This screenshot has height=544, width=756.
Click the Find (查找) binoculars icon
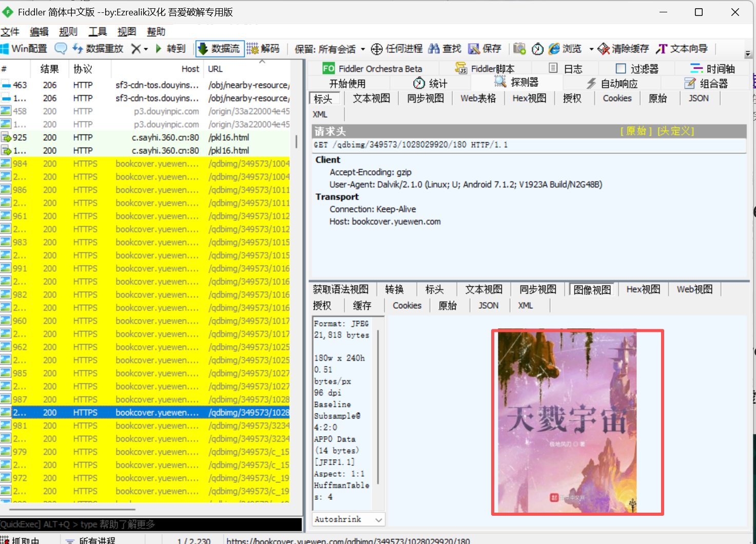click(434, 49)
